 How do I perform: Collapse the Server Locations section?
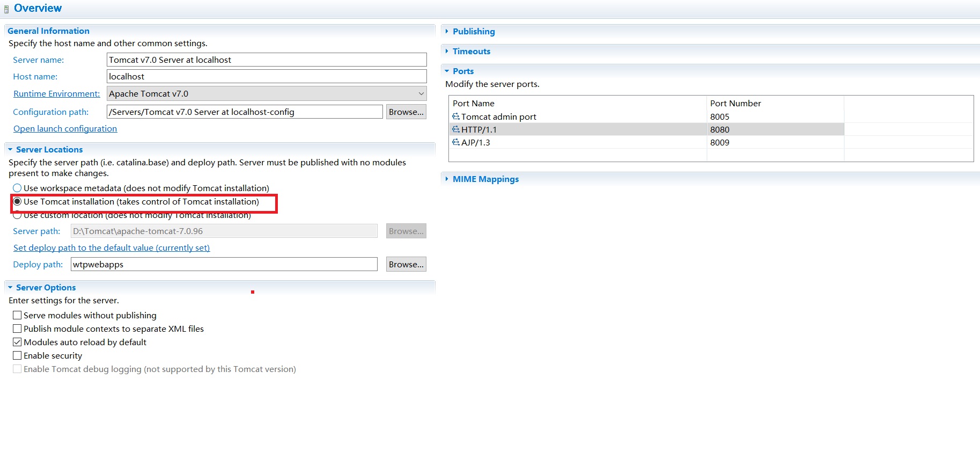point(10,149)
